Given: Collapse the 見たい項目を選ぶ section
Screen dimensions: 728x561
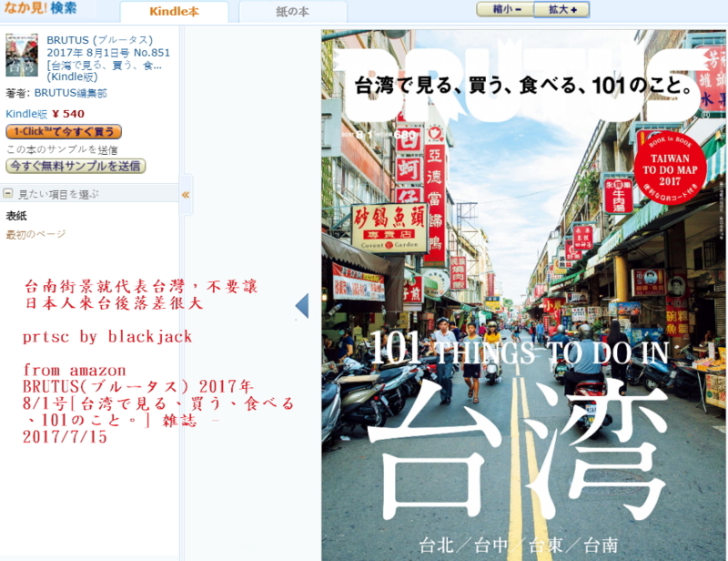Looking at the screenshot, I should click(x=8, y=193).
